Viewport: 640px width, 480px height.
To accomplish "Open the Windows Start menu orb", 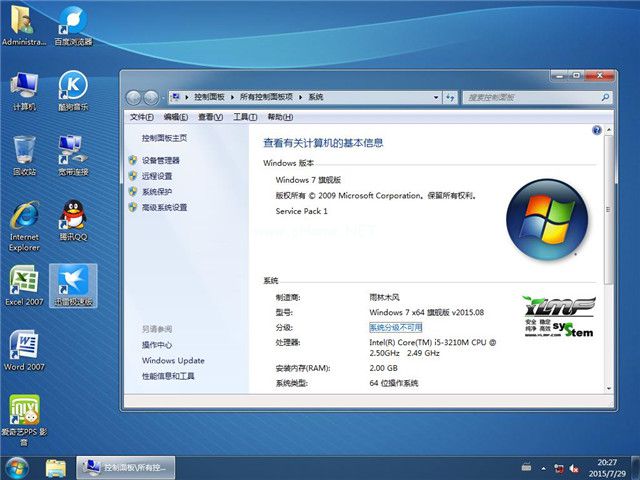I will [16, 468].
